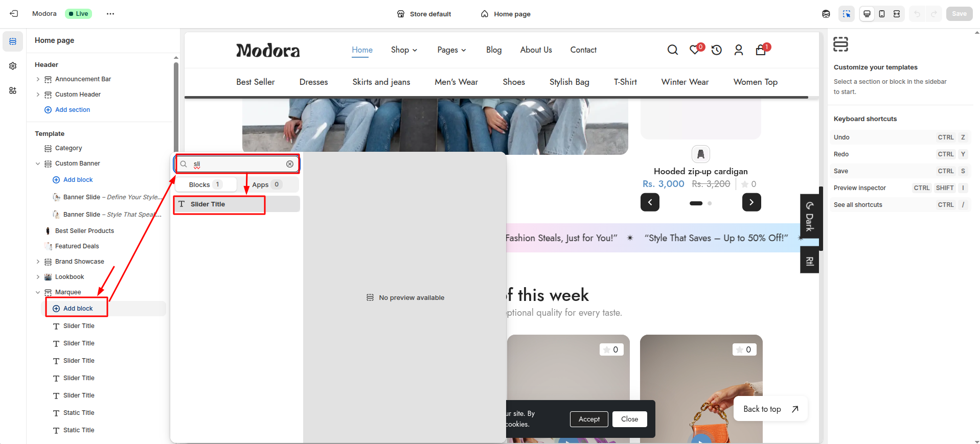Open Theme settings gear icon
The height and width of the screenshot is (444, 980).
(13, 66)
